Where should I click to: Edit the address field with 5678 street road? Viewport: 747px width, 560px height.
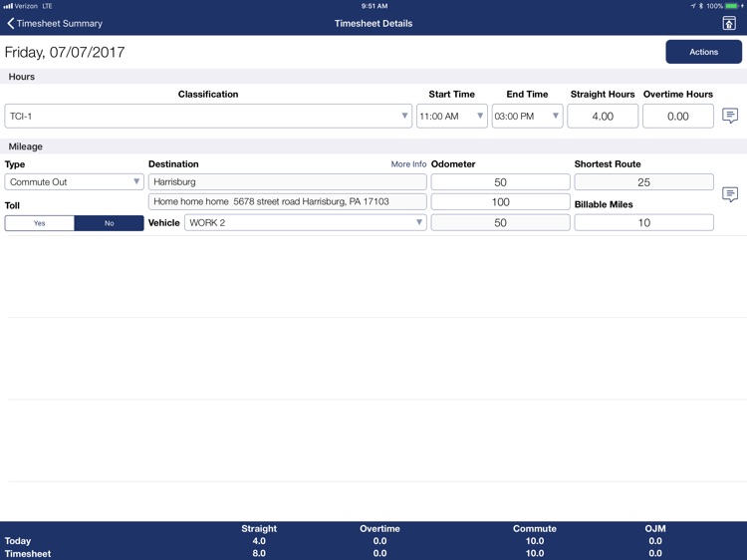[287, 201]
